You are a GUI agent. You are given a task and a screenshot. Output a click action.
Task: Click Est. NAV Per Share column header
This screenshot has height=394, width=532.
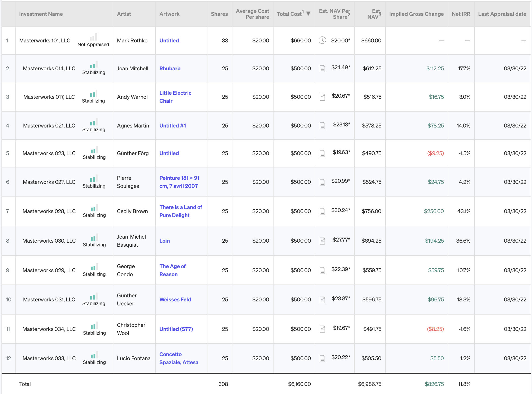coord(335,14)
